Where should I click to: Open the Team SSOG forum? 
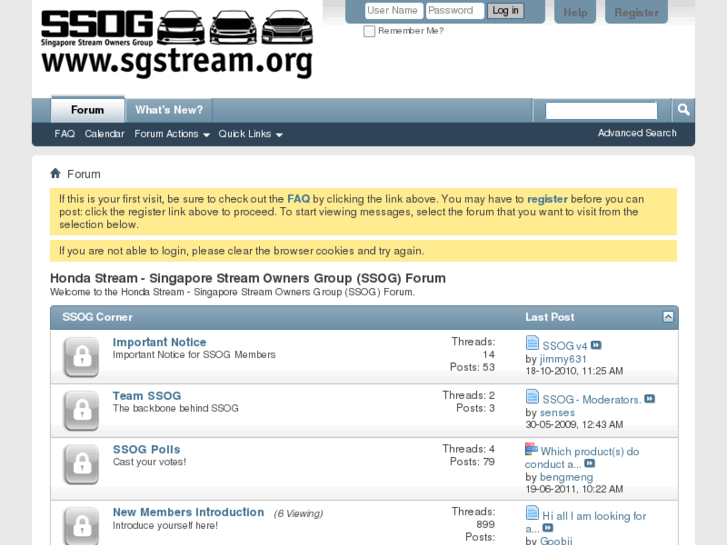147,396
